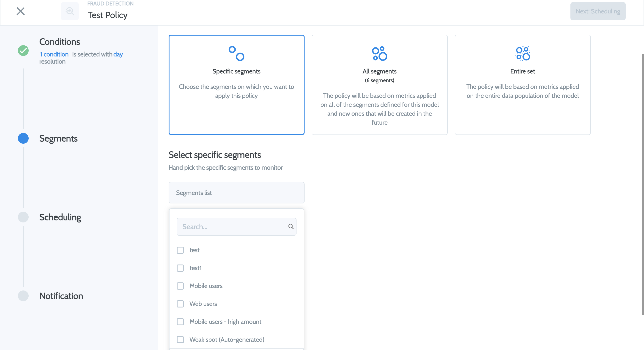Check the test segment checkbox

[x=180, y=250]
